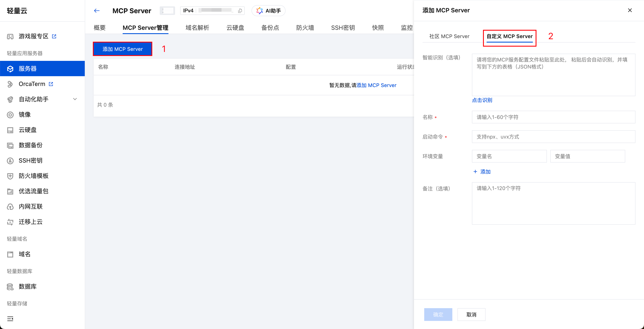Open the AI助手 assistant
Viewport: 644px width, 329px height.
[x=269, y=11]
